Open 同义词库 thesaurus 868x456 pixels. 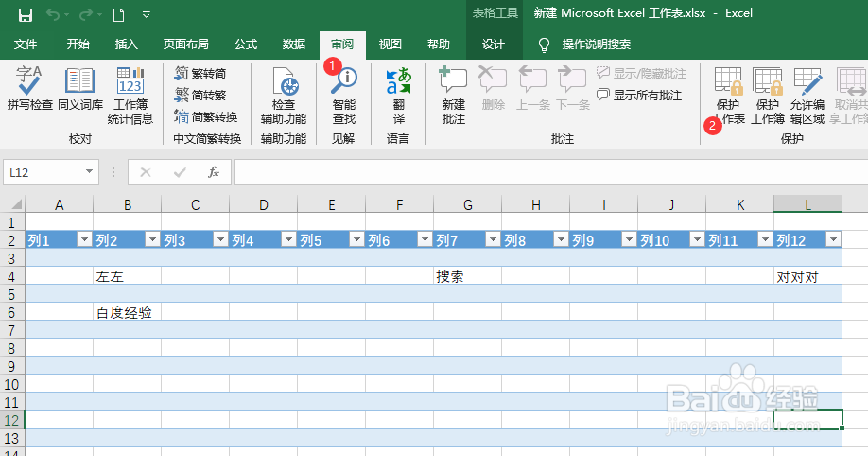pos(80,89)
